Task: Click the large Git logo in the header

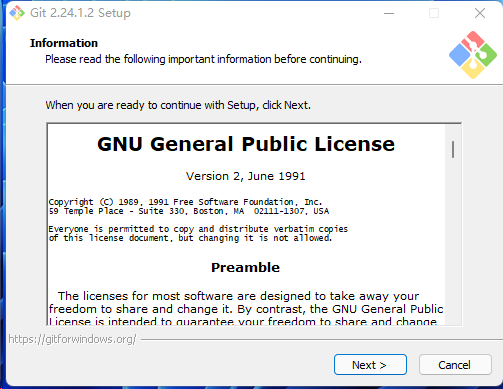Action: tap(473, 55)
